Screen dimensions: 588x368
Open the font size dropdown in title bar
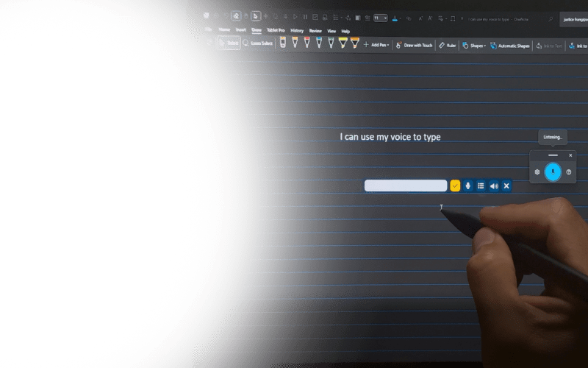pos(381,18)
